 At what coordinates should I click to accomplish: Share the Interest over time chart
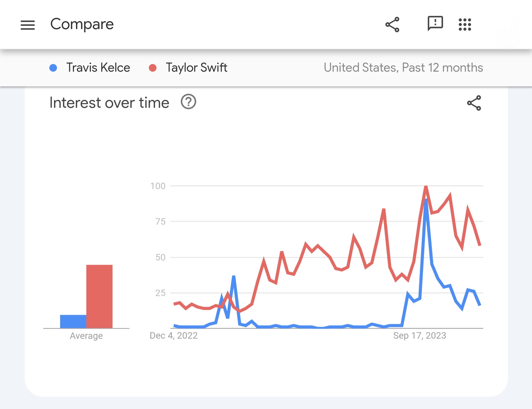pos(474,103)
